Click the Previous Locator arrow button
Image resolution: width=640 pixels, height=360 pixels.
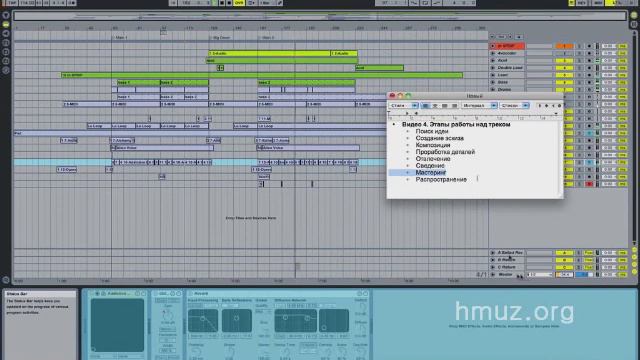click(x=492, y=37)
